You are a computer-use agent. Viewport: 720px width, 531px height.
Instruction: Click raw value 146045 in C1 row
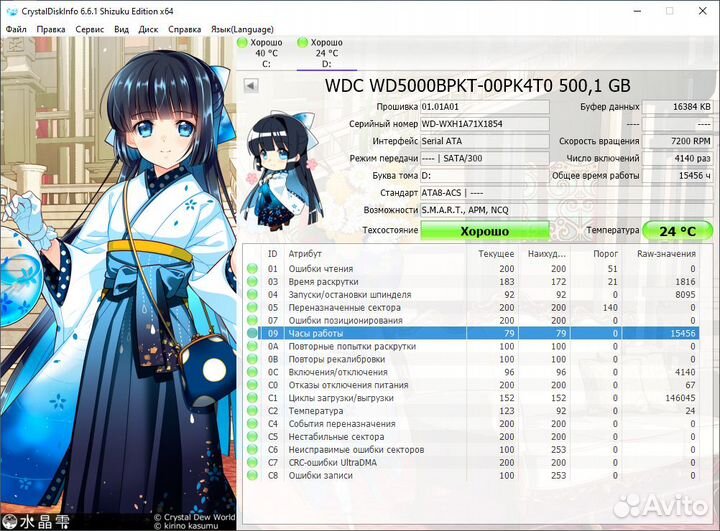point(680,398)
